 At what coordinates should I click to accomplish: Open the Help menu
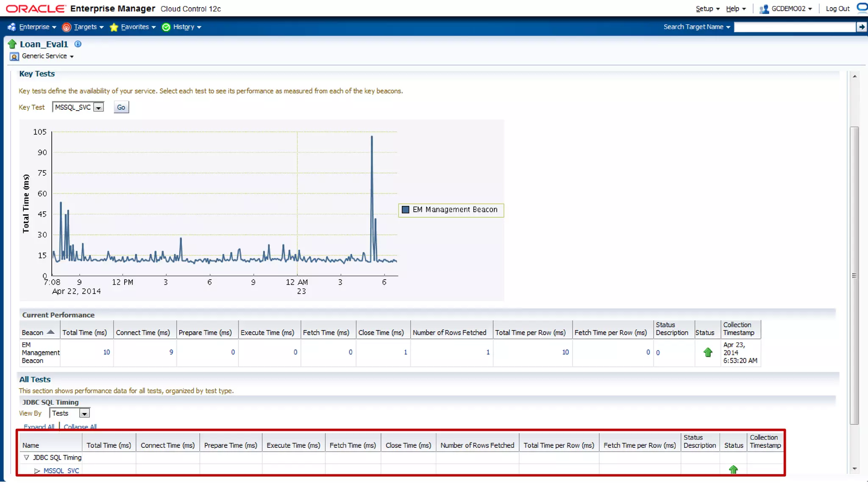(x=736, y=8)
